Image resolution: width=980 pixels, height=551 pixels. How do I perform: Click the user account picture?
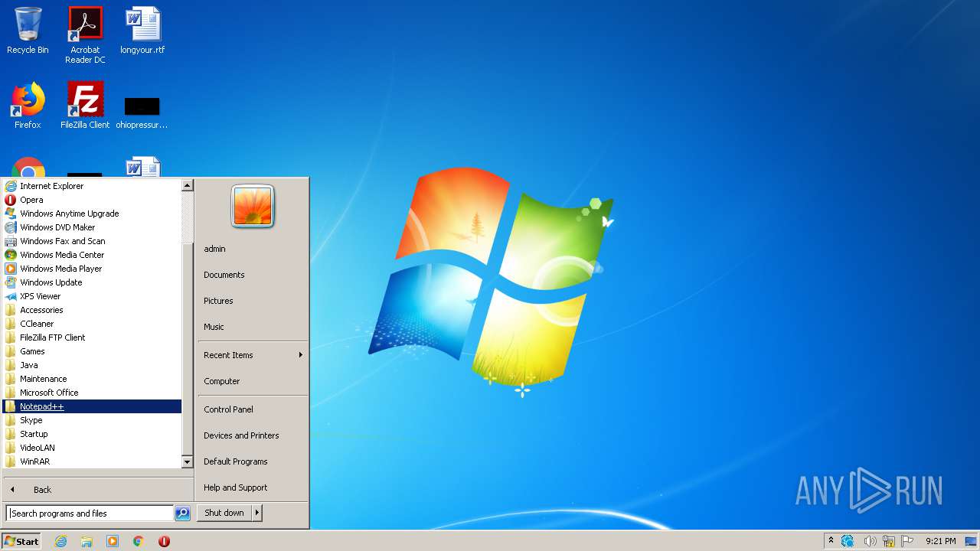[x=253, y=206]
